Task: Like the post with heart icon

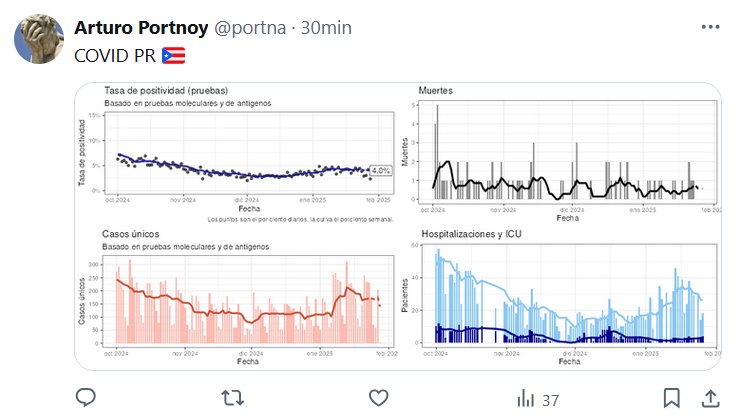Action: (378, 398)
